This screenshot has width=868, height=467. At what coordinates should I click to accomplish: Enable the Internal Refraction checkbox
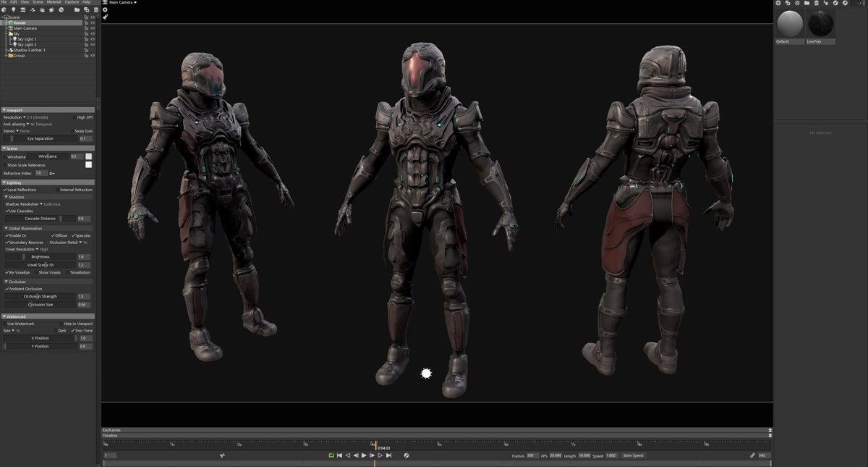pos(58,190)
